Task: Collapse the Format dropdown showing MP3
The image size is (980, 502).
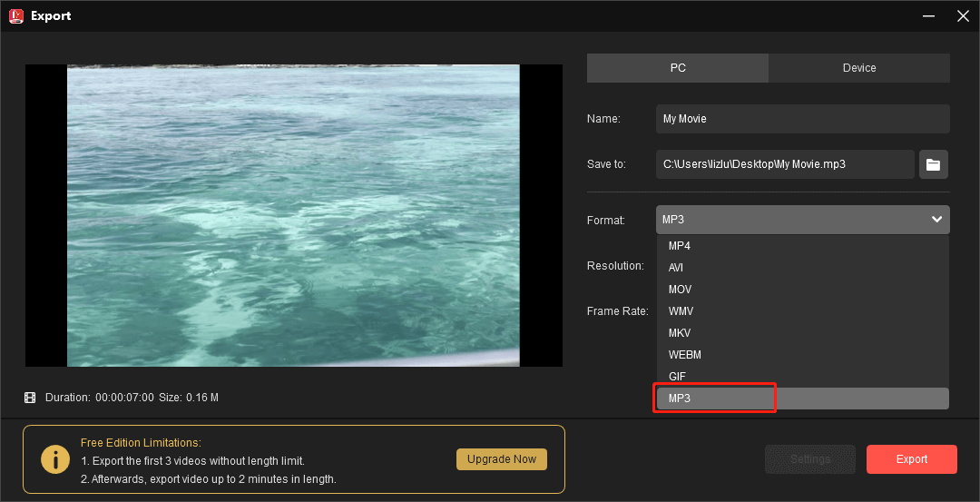Action: click(x=802, y=220)
